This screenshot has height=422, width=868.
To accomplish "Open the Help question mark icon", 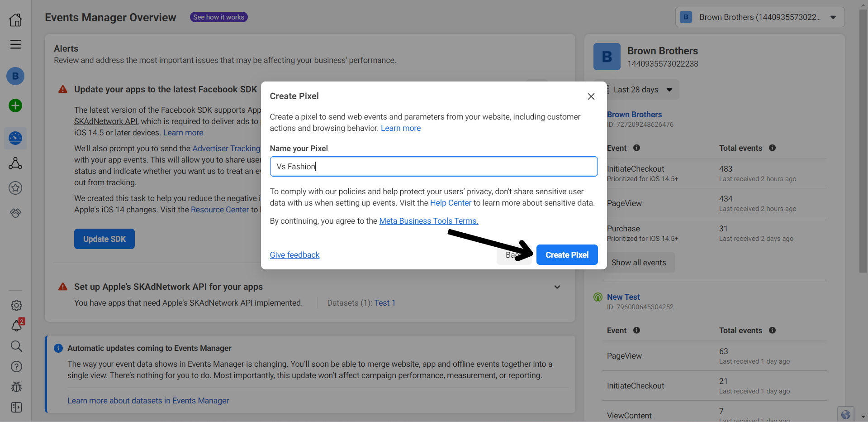I will coord(16,367).
